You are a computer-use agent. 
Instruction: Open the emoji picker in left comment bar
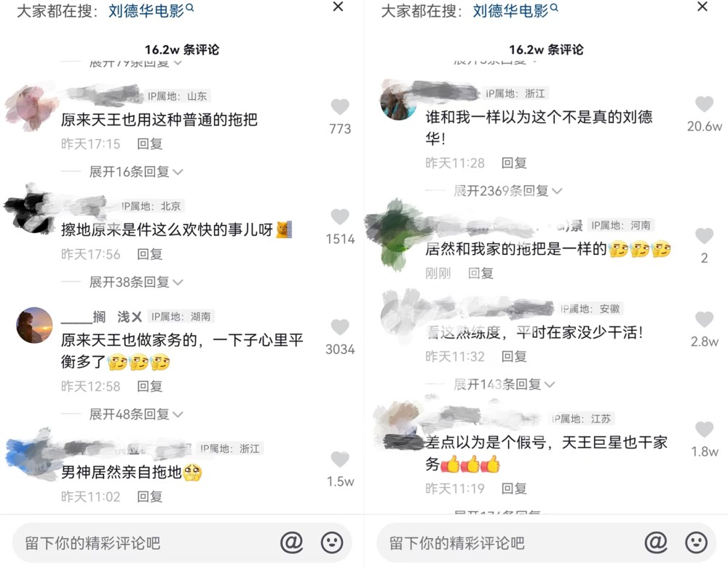(332, 542)
